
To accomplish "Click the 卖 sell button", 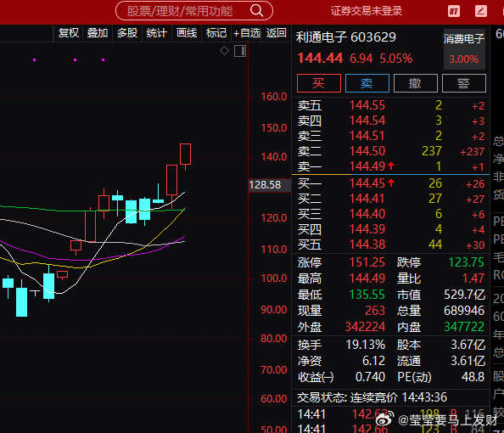I will point(367,83).
